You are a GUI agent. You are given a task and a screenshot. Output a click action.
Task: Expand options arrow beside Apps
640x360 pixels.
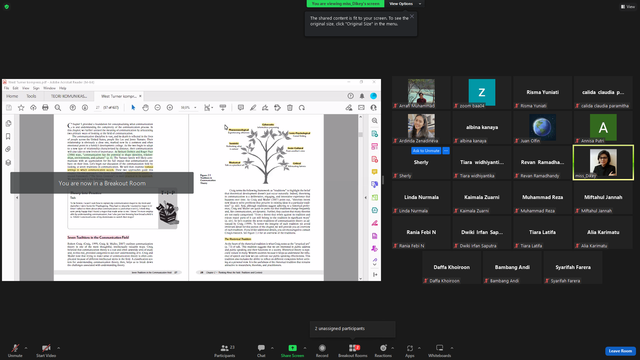pos(419,348)
